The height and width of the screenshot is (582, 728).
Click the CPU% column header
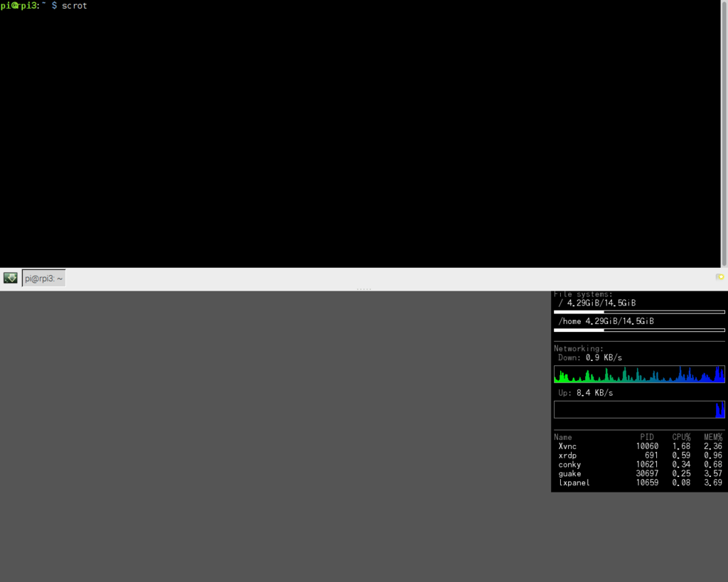(x=681, y=437)
